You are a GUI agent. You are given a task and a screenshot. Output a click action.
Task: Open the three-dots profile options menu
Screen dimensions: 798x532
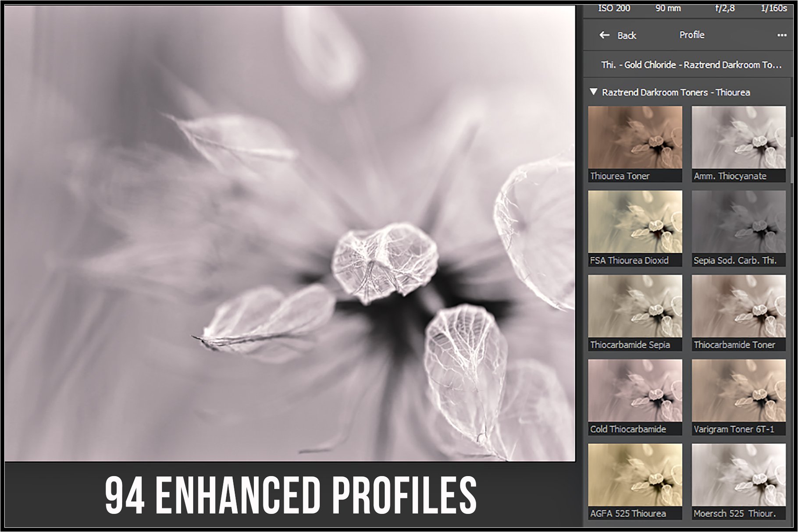tap(782, 35)
